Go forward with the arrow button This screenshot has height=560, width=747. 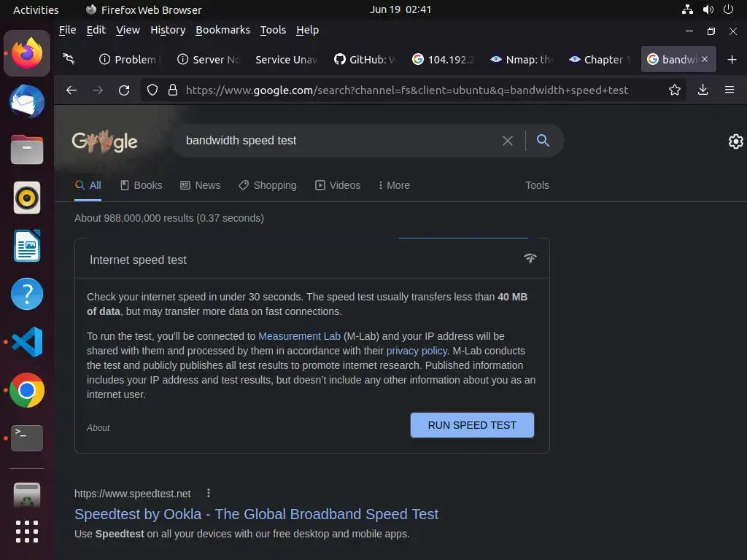tap(98, 90)
